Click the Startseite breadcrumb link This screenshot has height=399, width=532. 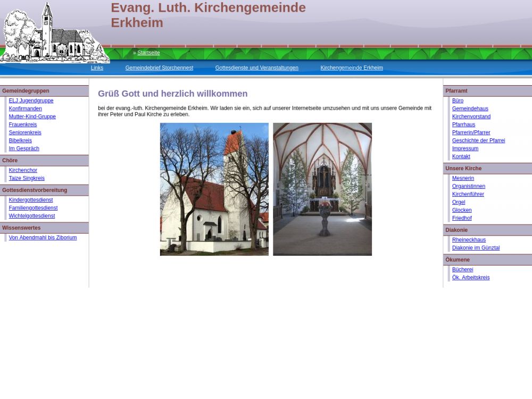(148, 53)
